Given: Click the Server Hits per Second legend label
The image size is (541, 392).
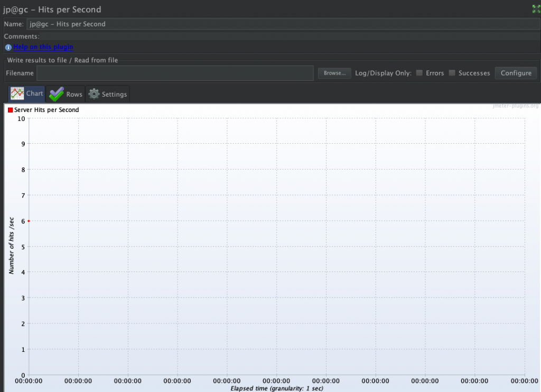Looking at the screenshot, I should pos(46,110).
